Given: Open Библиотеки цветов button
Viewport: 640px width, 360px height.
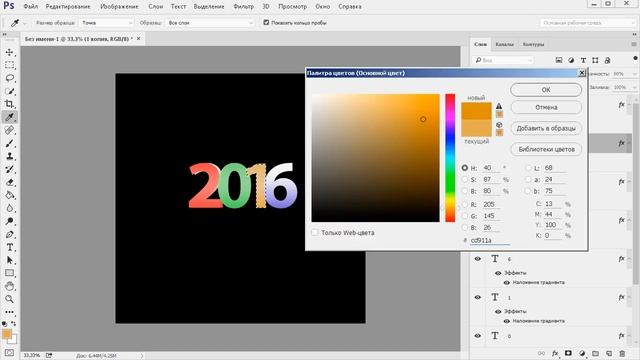Looking at the screenshot, I should [x=546, y=149].
